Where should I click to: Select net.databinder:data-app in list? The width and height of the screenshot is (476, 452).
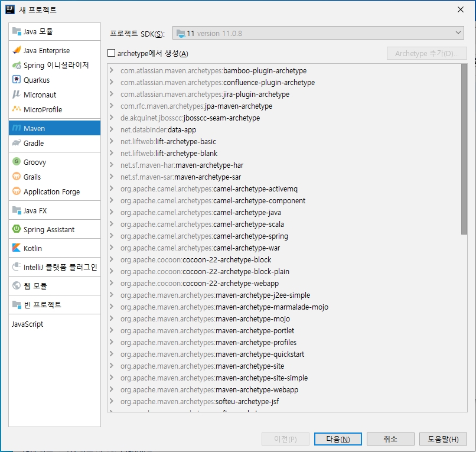pyautogui.click(x=158, y=130)
